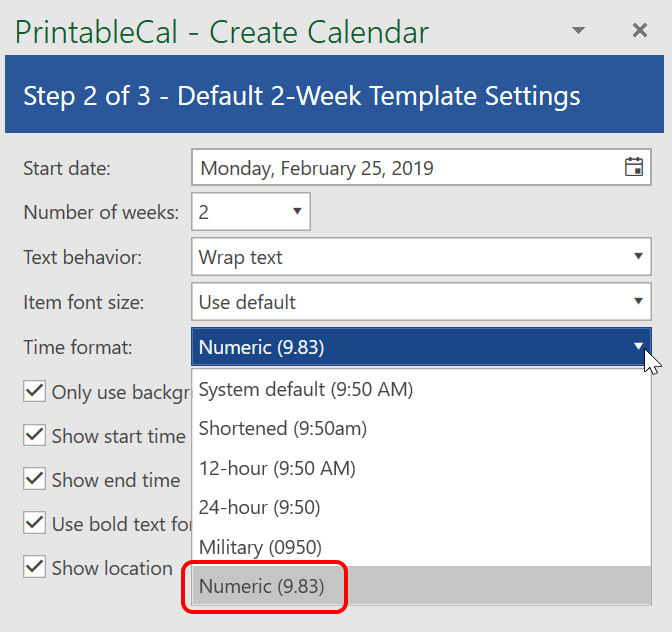The height and width of the screenshot is (632, 672).
Task: Uncheck the Show end time checkbox
Action: click(35, 479)
